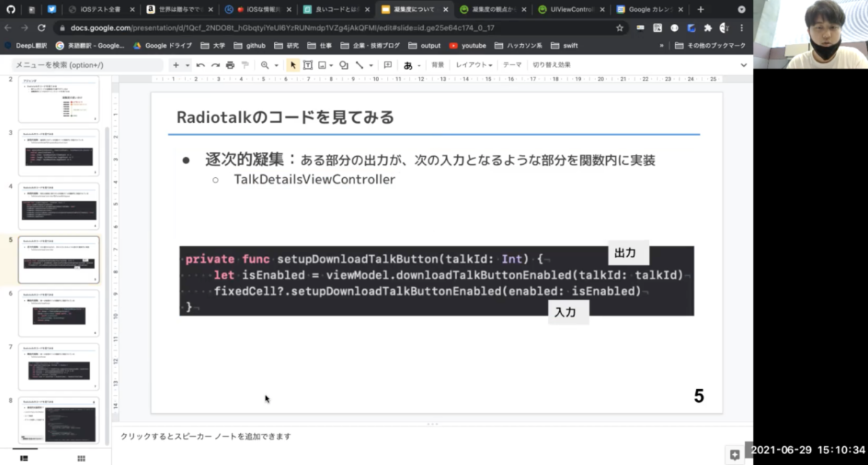Click the menu search field
This screenshot has width=868, height=465.
88,65
